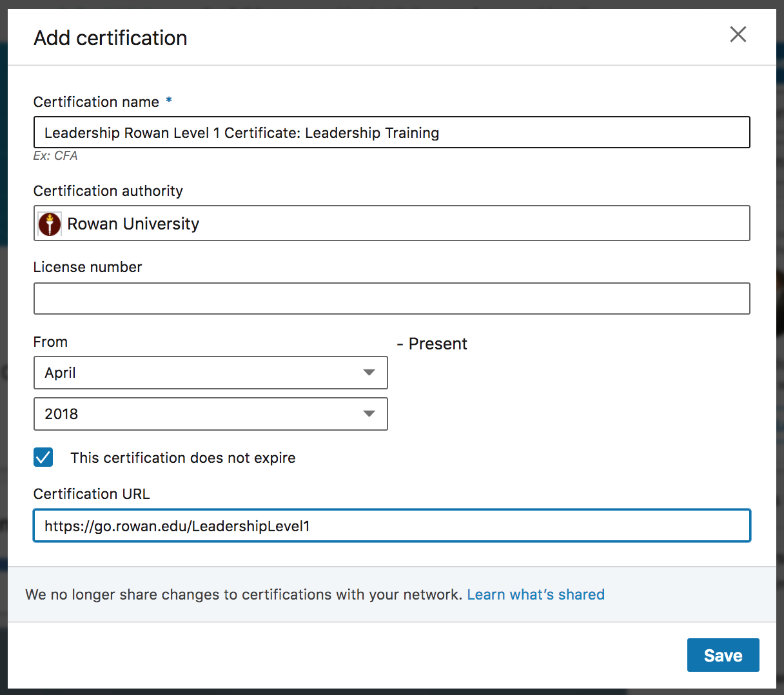Click the 'Present' end date text

point(438,344)
